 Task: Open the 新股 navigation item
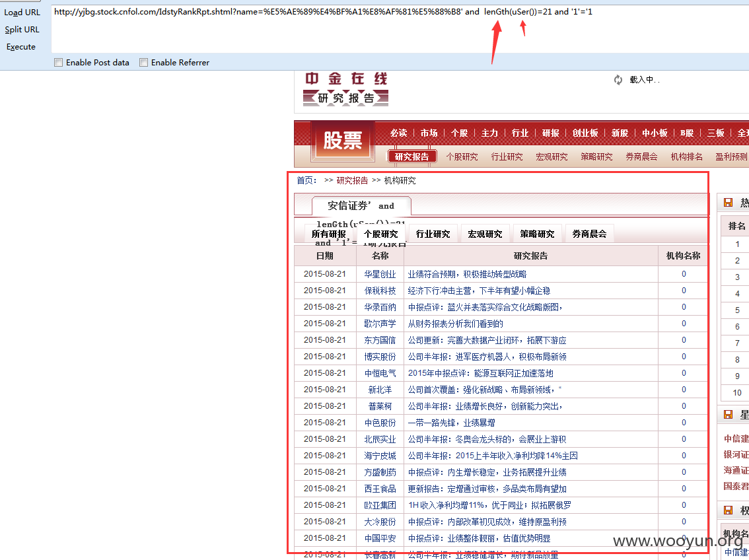[x=620, y=133]
